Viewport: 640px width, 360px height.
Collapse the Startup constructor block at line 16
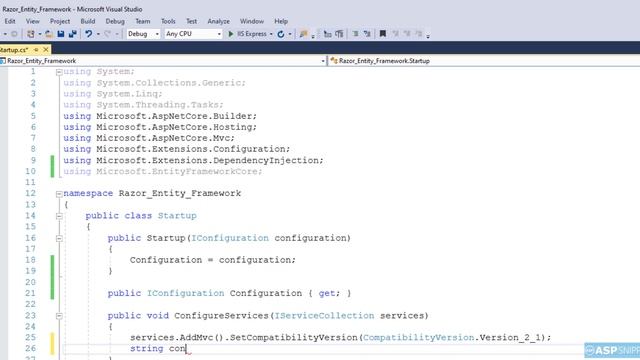coord(59,238)
